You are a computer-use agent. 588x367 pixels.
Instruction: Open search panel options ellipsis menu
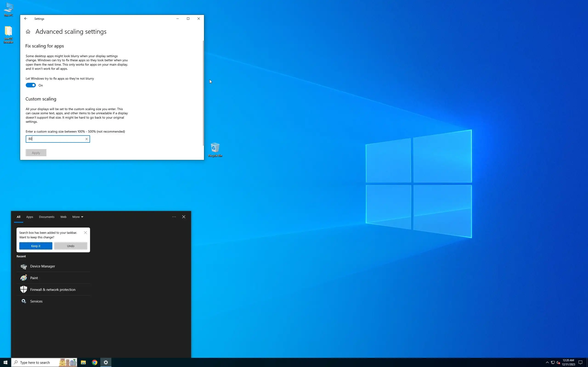coord(174,217)
